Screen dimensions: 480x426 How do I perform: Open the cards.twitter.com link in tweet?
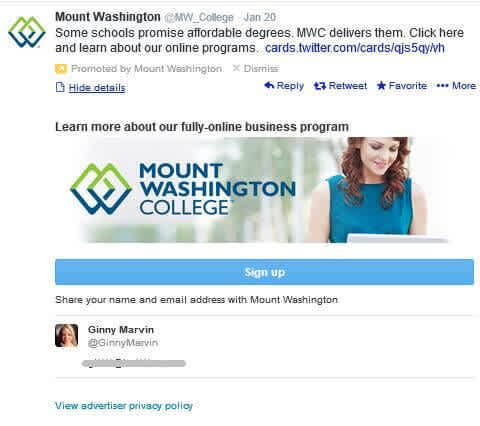click(x=355, y=48)
